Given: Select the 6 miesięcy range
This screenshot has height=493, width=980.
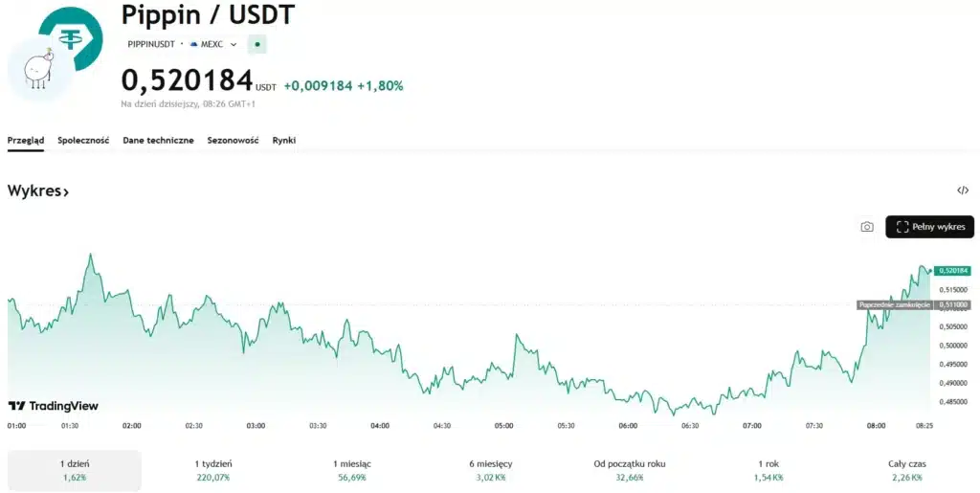Looking at the screenshot, I should pos(492,470).
